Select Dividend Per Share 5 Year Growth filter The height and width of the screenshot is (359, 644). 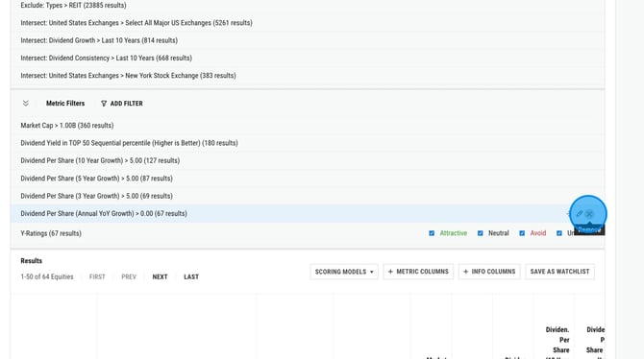pyautogui.click(x=308, y=179)
